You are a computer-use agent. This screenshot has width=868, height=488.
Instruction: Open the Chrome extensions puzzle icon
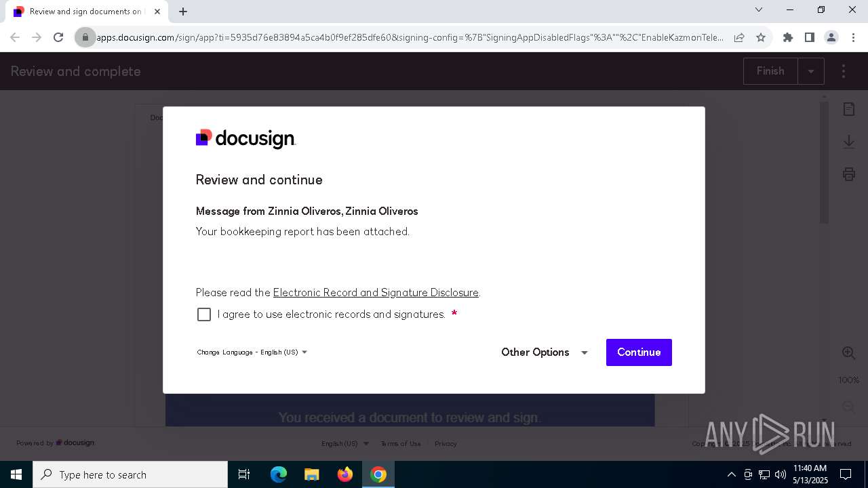(788, 37)
